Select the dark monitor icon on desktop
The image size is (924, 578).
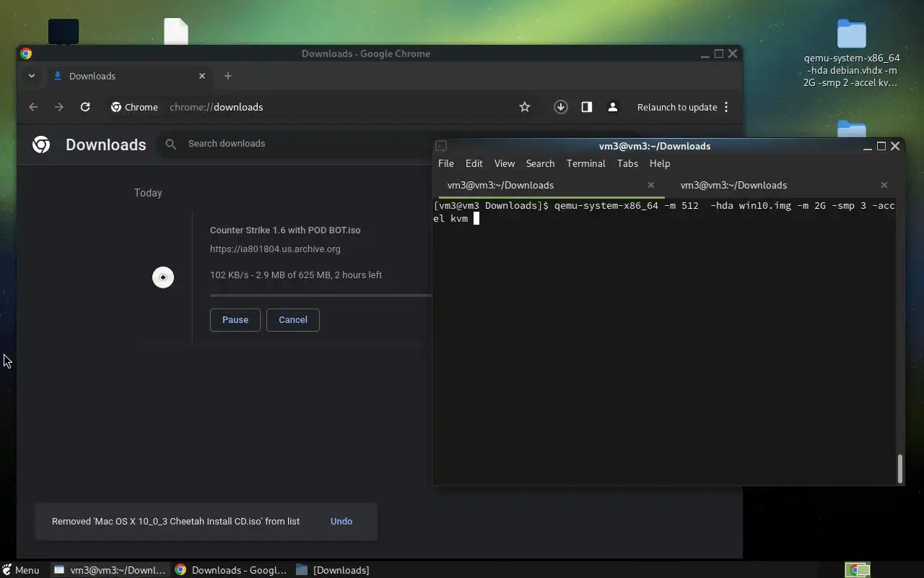[64, 31]
